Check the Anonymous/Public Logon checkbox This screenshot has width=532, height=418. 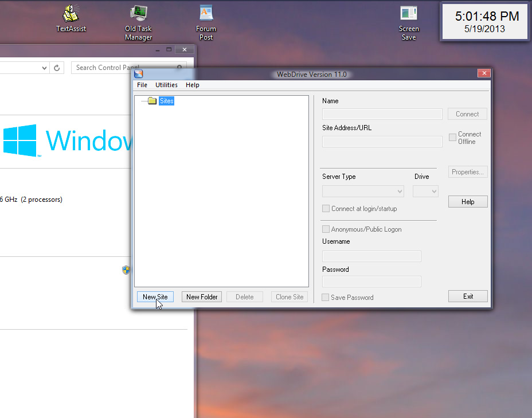tap(326, 229)
